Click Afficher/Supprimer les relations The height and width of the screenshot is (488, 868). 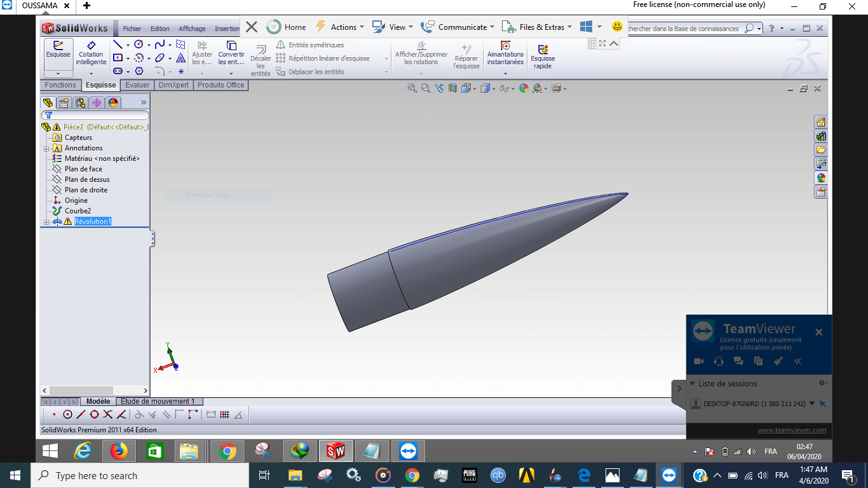420,54
